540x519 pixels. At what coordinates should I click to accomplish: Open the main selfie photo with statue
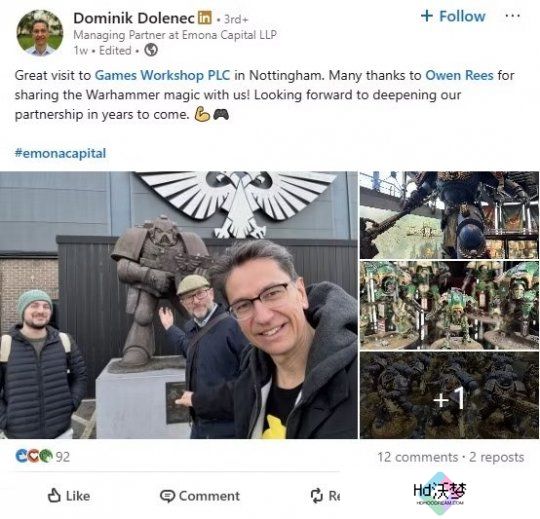[179, 305]
